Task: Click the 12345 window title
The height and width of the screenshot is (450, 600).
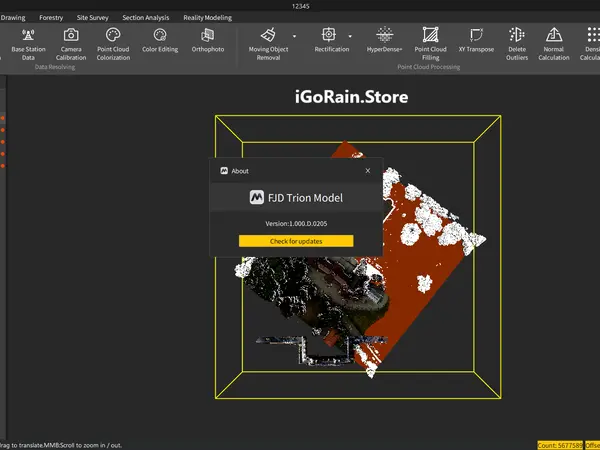Action: [300, 6]
